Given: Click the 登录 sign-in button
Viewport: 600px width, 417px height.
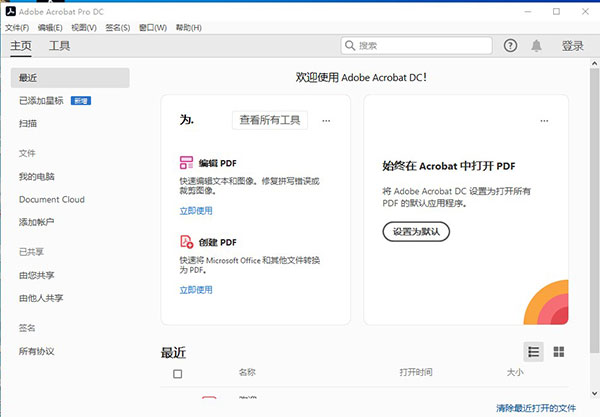Looking at the screenshot, I should coord(572,46).
